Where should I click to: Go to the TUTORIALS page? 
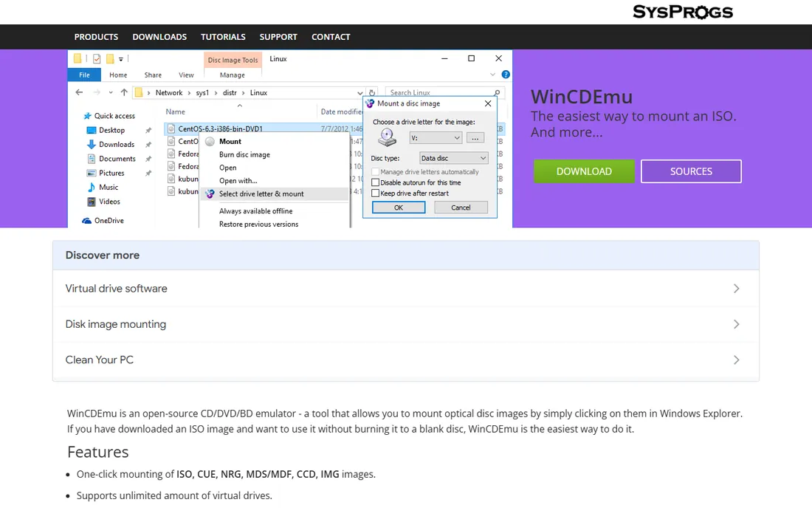223,37
